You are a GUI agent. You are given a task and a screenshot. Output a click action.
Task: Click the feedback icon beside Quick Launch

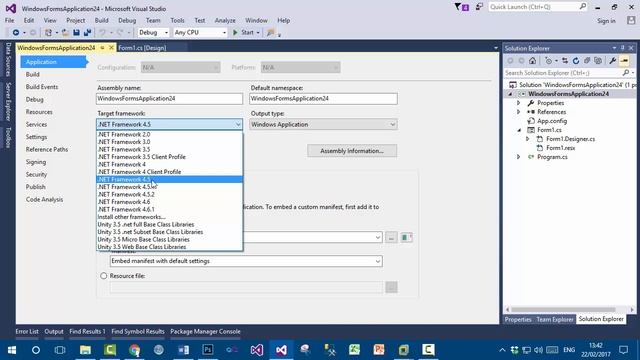point(479,7)
